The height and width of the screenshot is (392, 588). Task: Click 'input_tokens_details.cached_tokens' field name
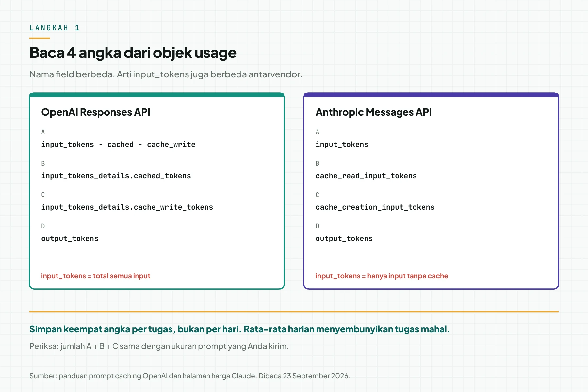[x=116, y=176]
